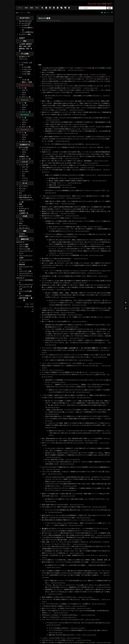Click the scroll-to-bottom arrow button
The width and height of the screenshot is (129, 644).
[126, 308]
